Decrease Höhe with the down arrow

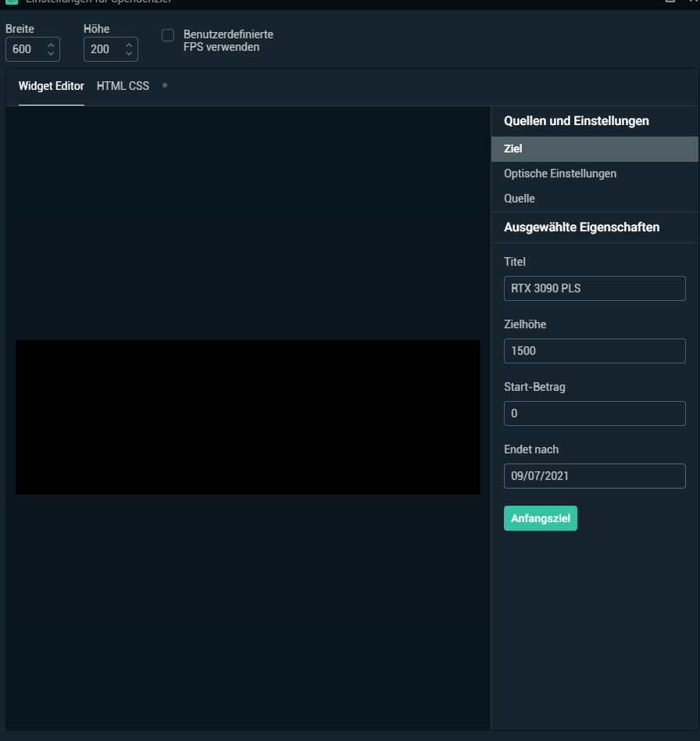coord(129,54)
